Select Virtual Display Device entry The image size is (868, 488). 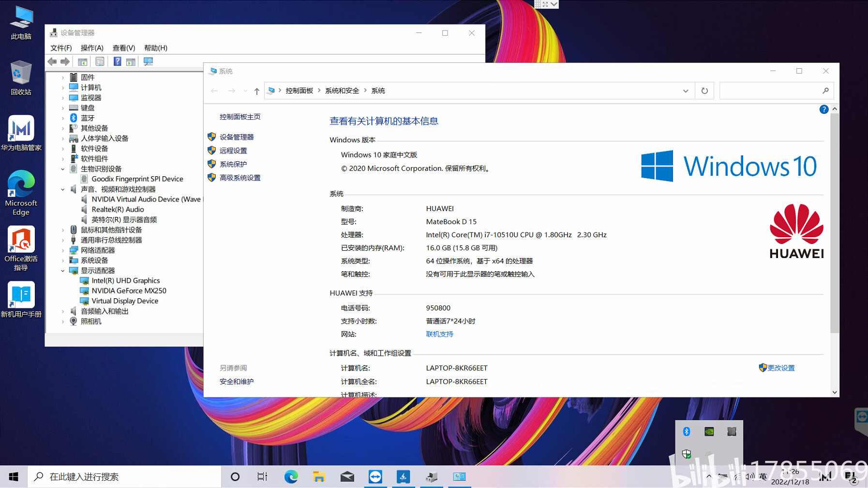pos(125,301)
